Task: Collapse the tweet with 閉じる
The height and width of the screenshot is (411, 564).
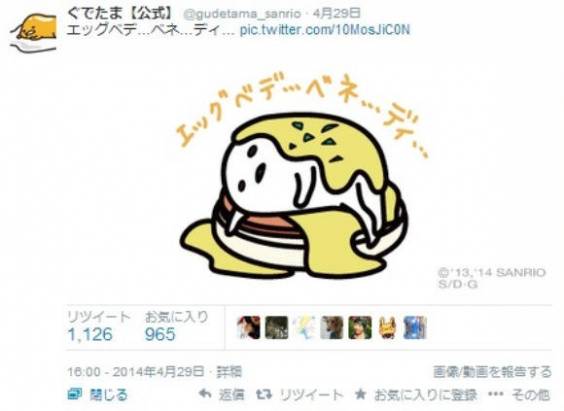Action: (x=98, y=394)
